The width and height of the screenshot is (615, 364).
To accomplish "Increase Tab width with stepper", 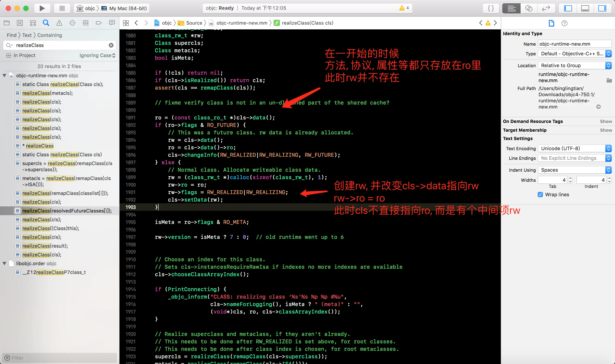I will pos(570,178).
